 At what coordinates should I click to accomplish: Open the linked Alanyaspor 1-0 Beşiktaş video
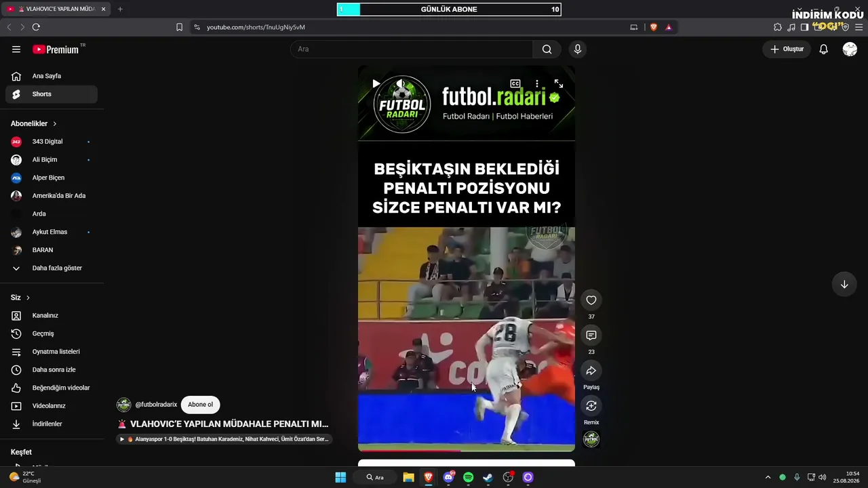point(224,439)
